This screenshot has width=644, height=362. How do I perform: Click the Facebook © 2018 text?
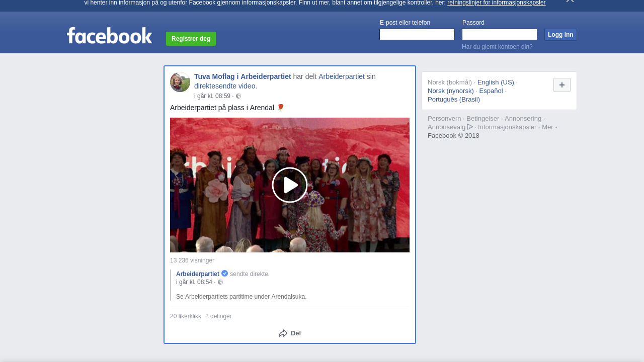(x=453, y=136)
